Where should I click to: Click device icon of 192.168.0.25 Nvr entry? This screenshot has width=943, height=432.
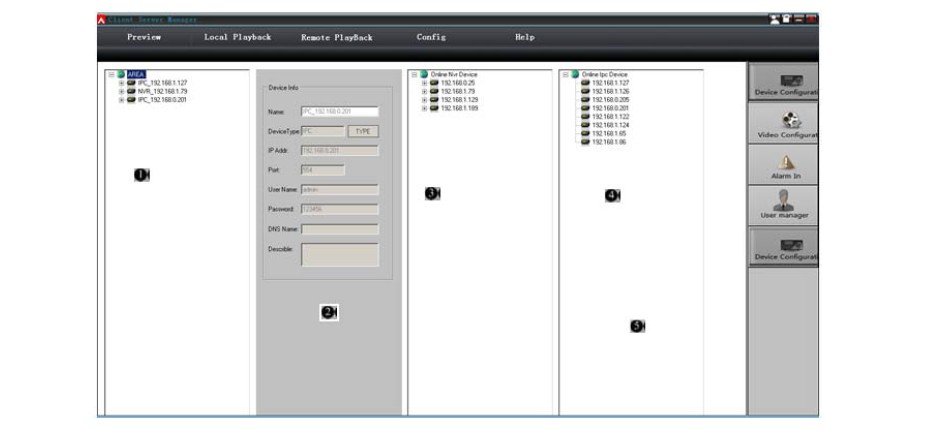[x=434, y=83]
